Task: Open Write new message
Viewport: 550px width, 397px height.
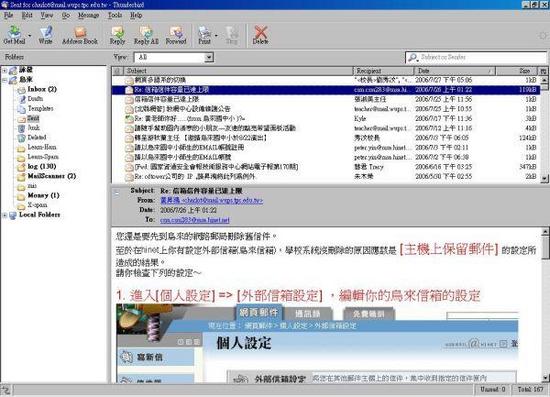Action: (x=45, y=35)
